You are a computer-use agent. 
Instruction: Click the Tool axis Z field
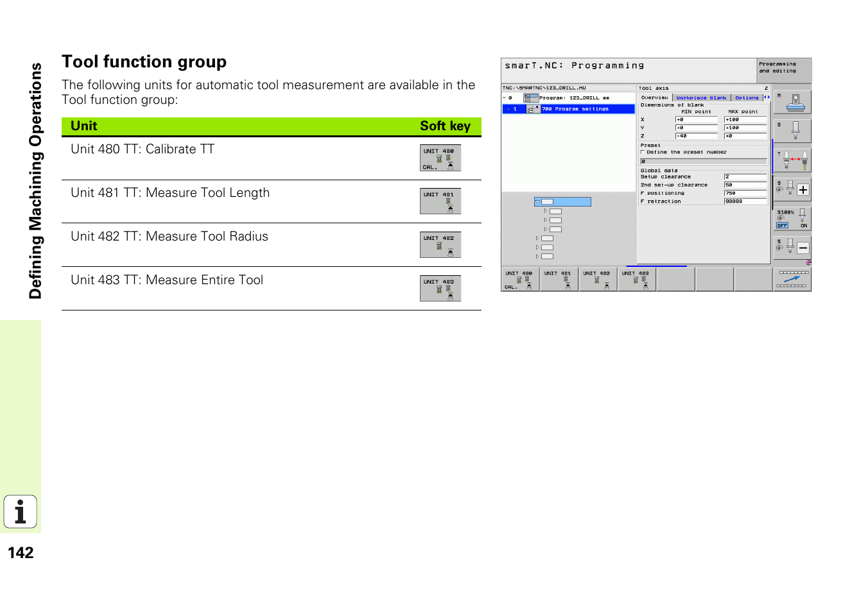click(x=704, y=88)
